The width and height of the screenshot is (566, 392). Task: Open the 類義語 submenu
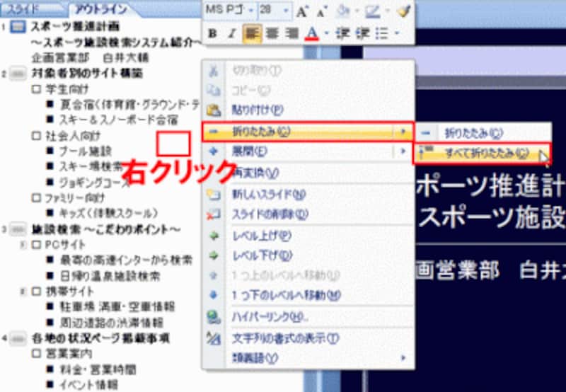[x=308, y=359]
